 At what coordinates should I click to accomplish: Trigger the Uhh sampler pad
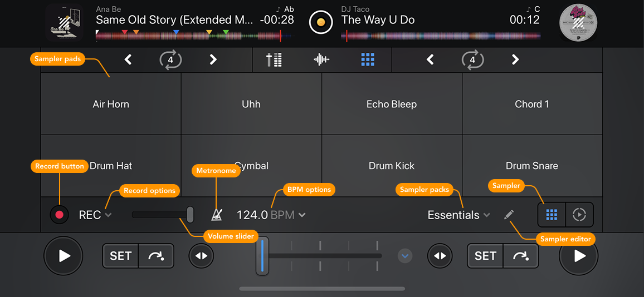pos(251,104)
